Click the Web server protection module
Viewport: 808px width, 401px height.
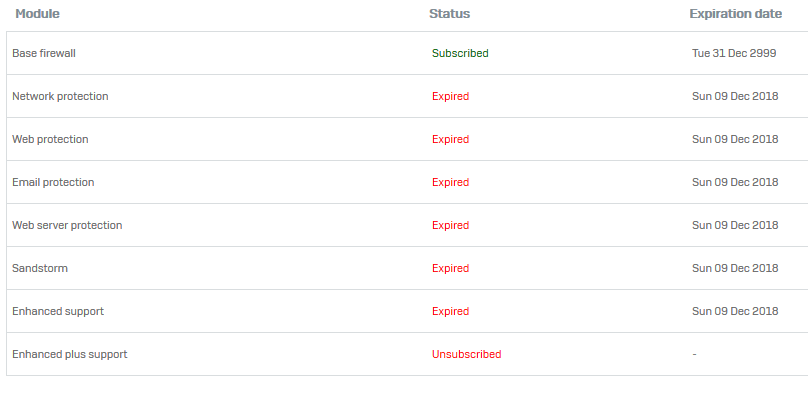(x=67, y=225)
